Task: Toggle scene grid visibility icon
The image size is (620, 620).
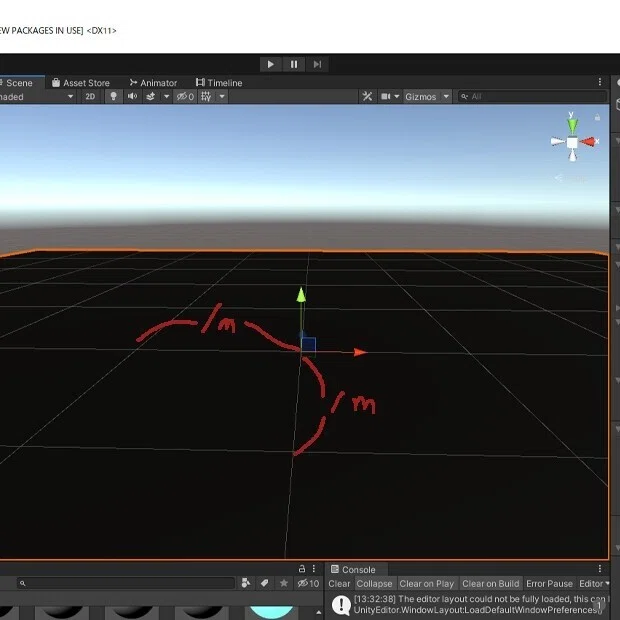Action: (x=206, y=96)
